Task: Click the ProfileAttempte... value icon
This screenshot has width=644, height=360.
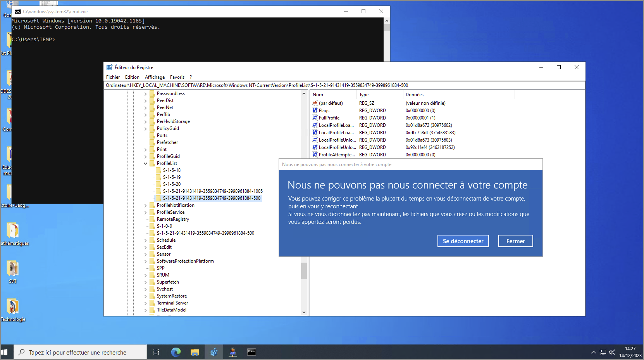Action: tap(315, 154)
